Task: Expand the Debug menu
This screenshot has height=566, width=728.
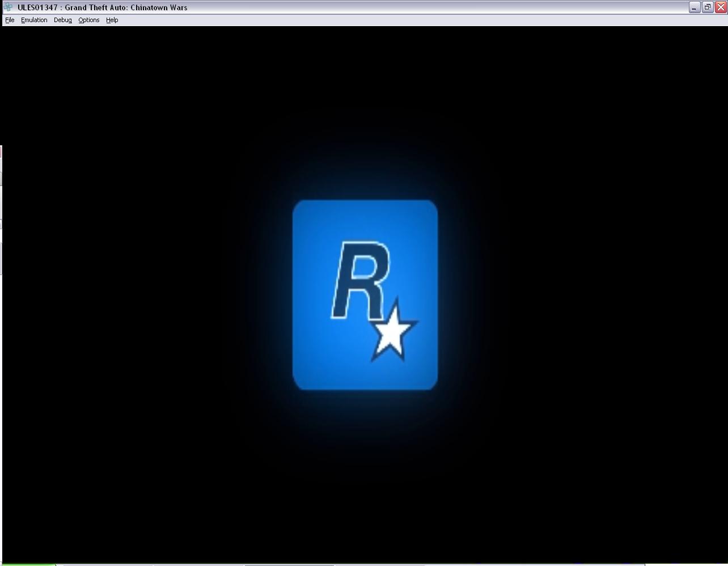Action: (62, 20)
